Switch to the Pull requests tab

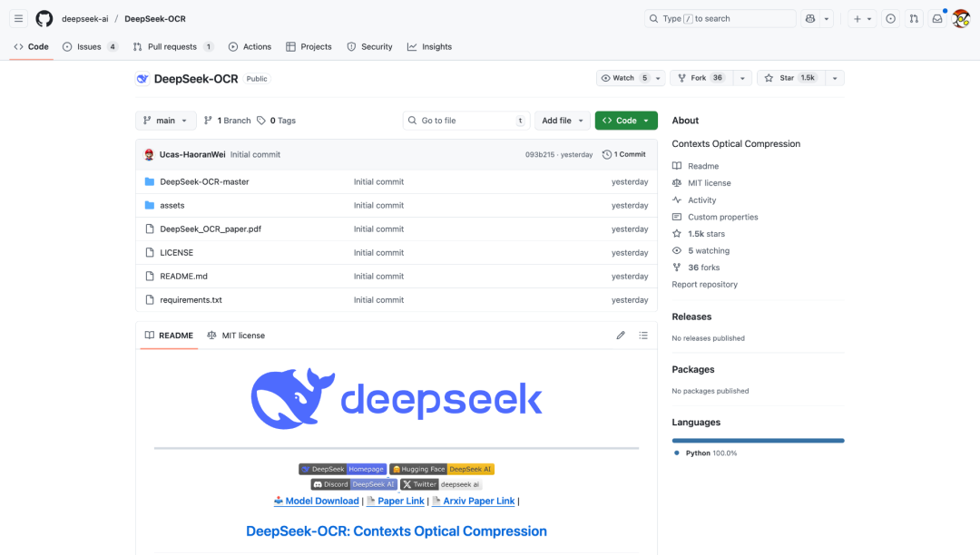pos(173,47)
